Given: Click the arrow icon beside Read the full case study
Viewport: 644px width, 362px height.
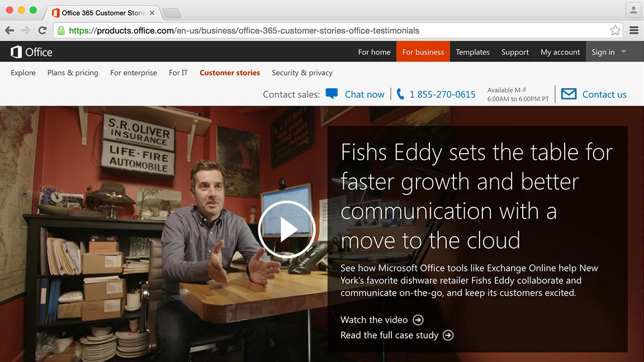Looking at the screenshot, I should point(448,335).
